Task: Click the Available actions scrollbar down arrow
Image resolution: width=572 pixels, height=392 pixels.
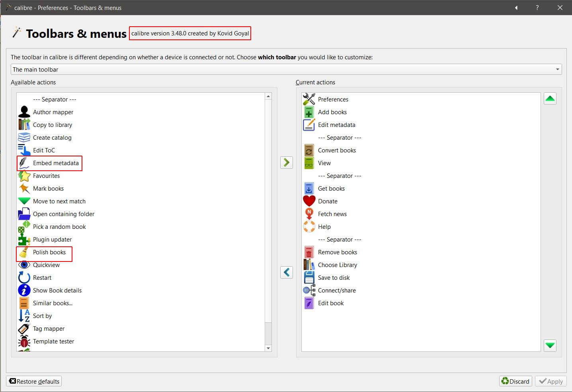Action: click(x=268, y=348)
